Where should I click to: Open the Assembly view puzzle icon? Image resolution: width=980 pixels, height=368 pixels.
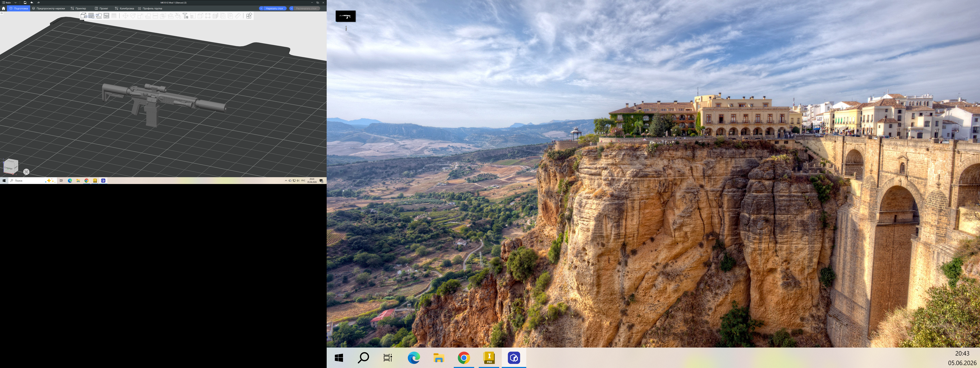click(x=249, y=16)
